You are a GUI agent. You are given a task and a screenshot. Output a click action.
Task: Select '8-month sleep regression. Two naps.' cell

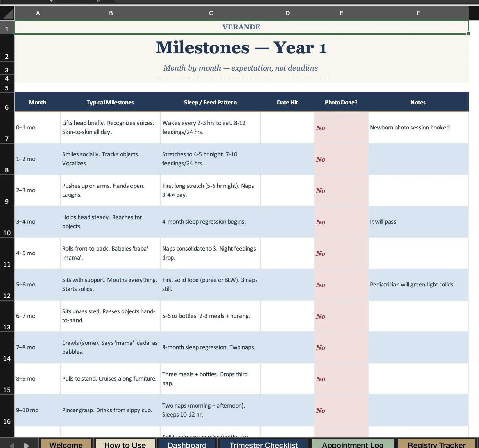pos(210,347)
